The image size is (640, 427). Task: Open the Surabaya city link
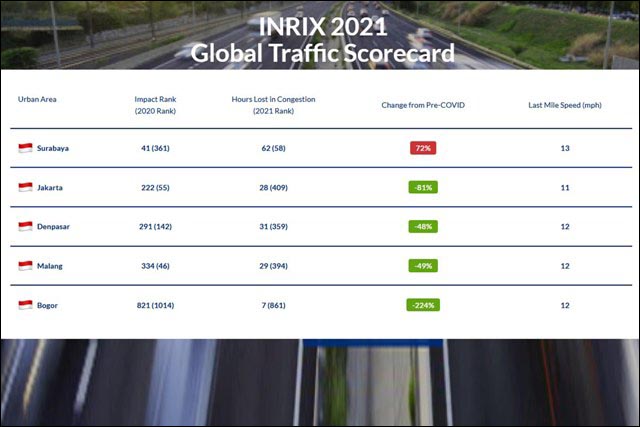click(53, 148)
